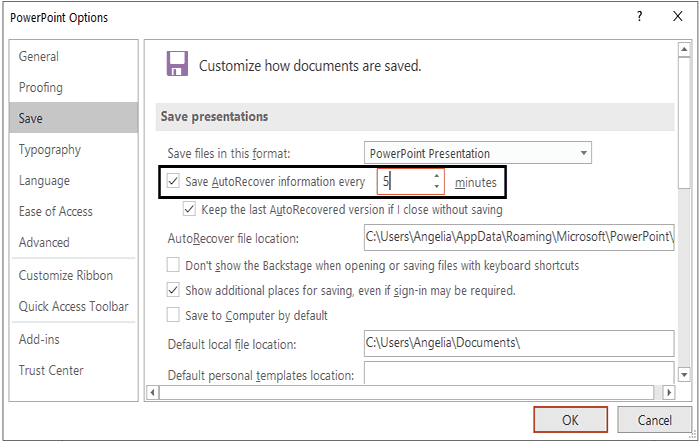This screenshot has height=442, width=700.
Task: Click the 'Default local file location:' label
Action: (x=232, y=345)
